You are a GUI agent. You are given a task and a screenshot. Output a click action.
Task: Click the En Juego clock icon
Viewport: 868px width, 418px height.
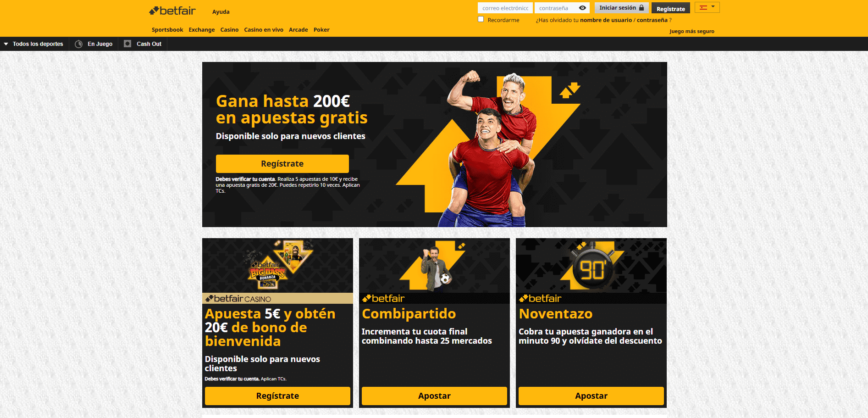(79, 44)
